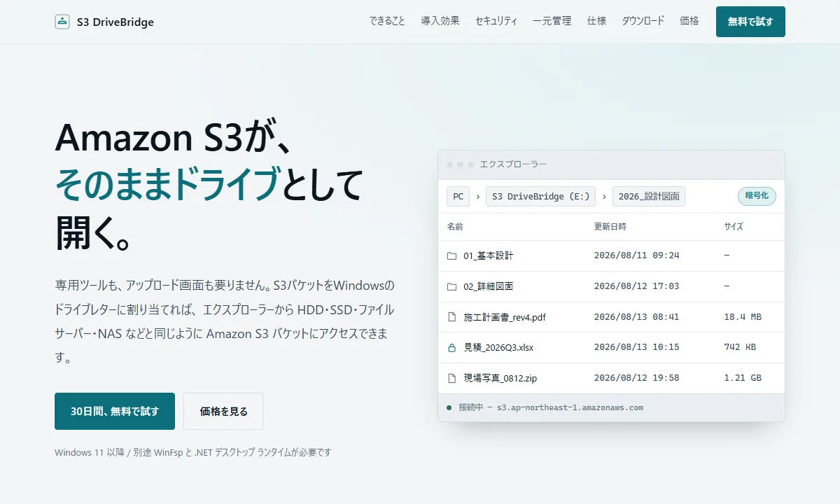Click the 価格を見る button
Screen dimensions: 840x504
pyautogui.click(x=223, y=411)
